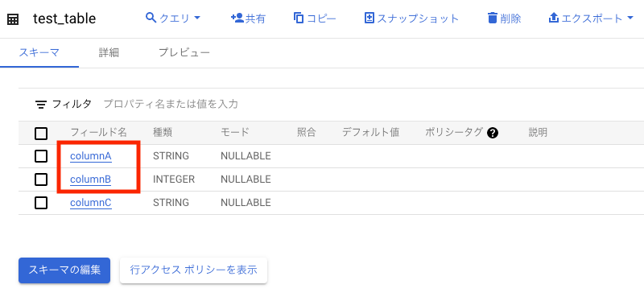Check the columnB row checkbox
644x297 pixels.
(x=41, y=179)
